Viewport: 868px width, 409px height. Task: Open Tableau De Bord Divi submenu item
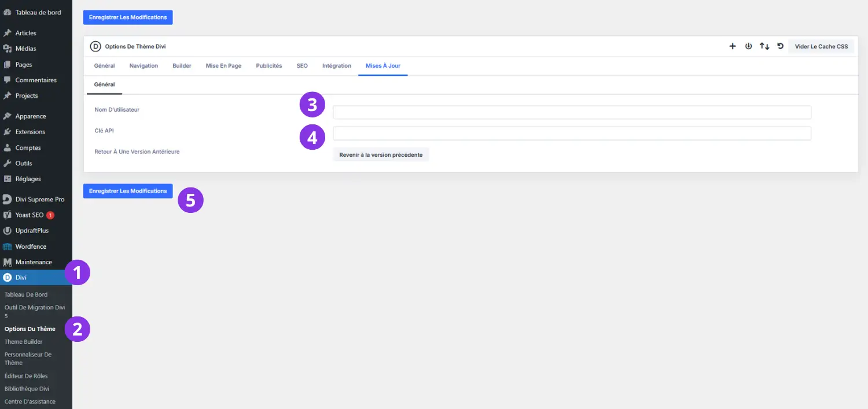click(x=26, y=294)
